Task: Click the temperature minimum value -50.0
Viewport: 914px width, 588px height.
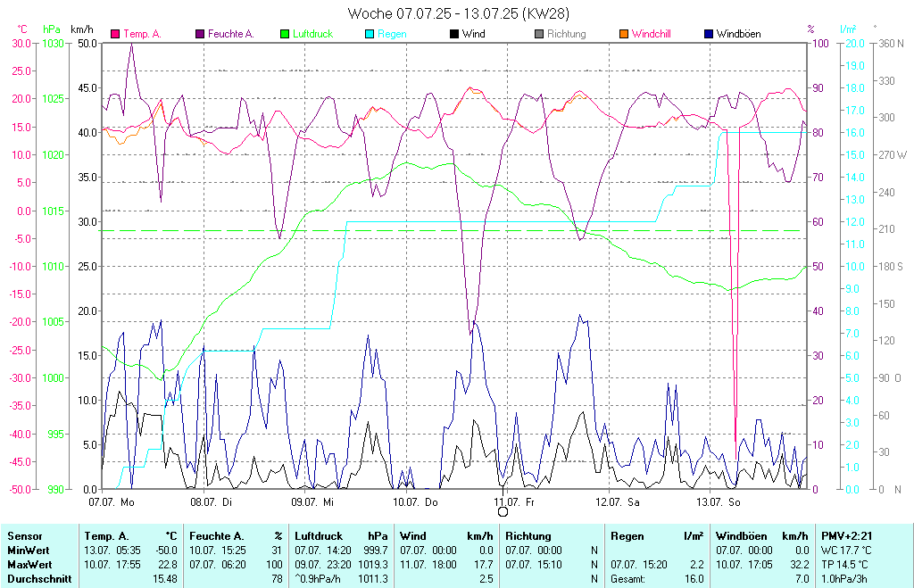Action: click(166, 551)
